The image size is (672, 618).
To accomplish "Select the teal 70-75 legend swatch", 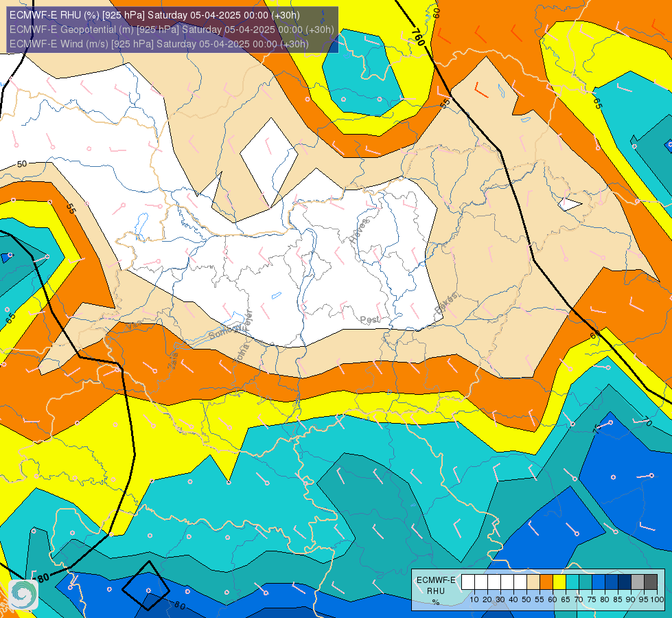I will [x=586, y=582].
